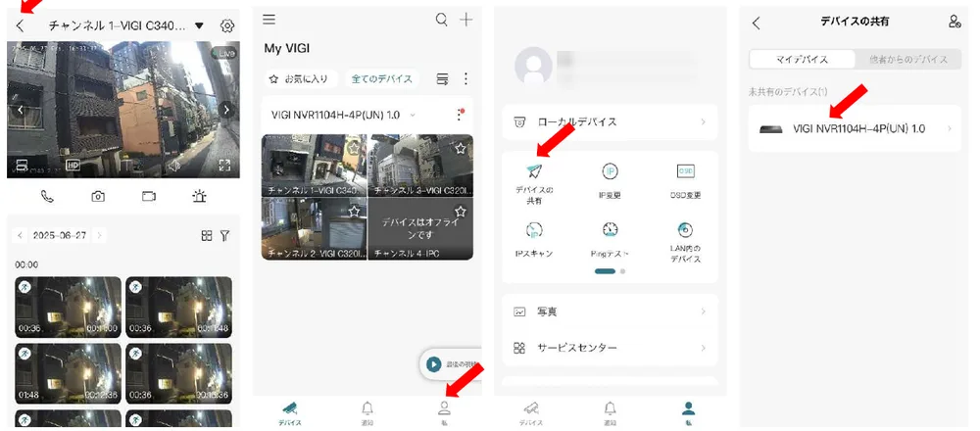Open the hamburger menu in My VIGI

pyautogui.click(x=269, y=20)
